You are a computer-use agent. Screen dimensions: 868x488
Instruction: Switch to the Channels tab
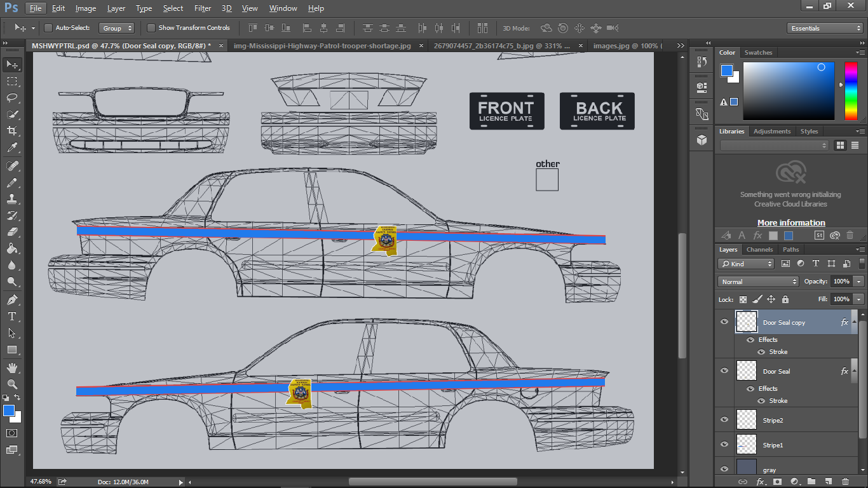[x=759, y=250]
